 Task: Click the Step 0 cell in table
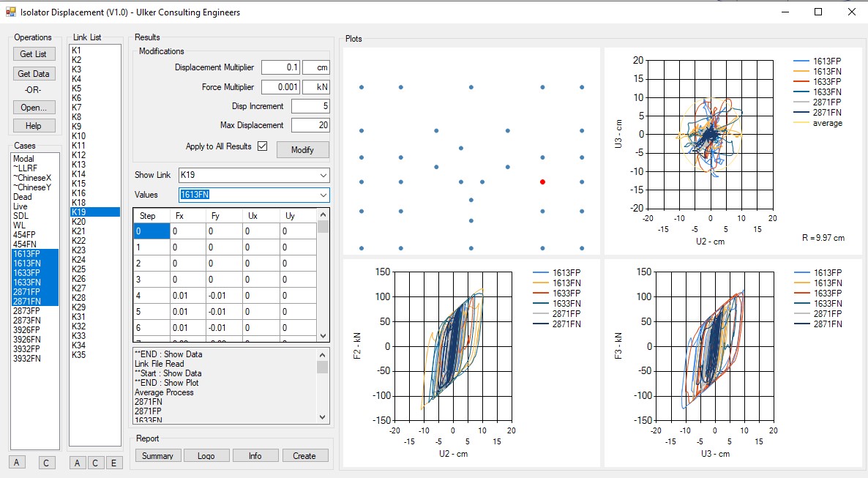151,231
